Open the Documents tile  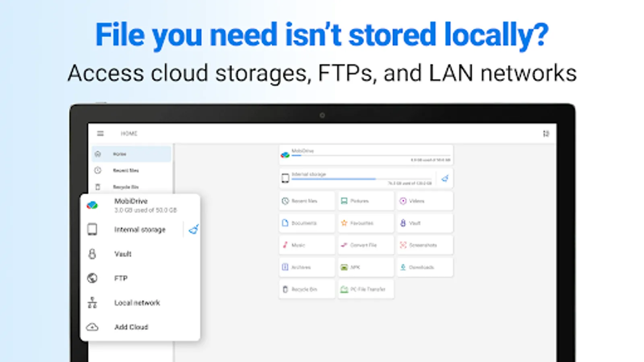click(x=307, y=223)
